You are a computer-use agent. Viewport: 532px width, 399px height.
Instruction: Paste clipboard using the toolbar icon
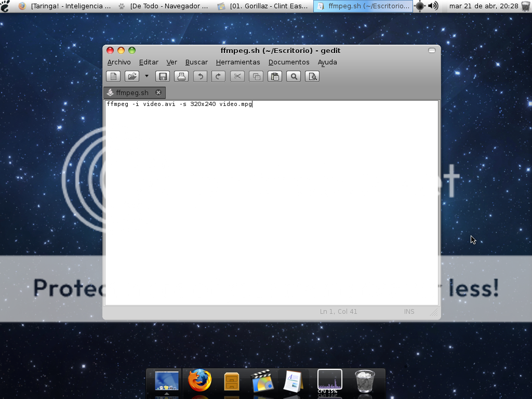pos(275,76)
